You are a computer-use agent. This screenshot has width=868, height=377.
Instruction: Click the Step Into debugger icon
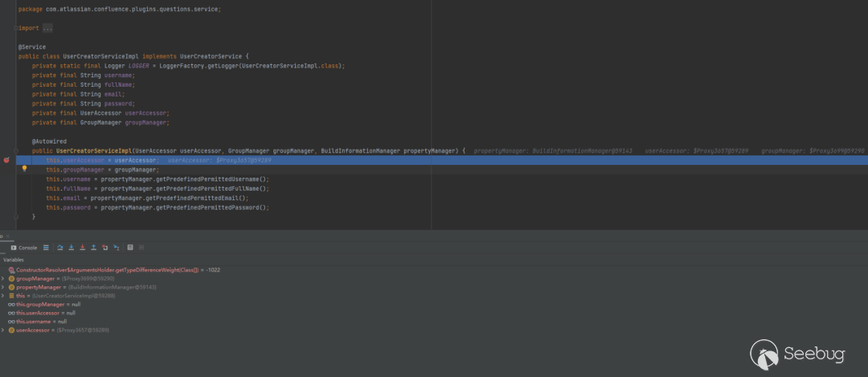pos(72,248)
